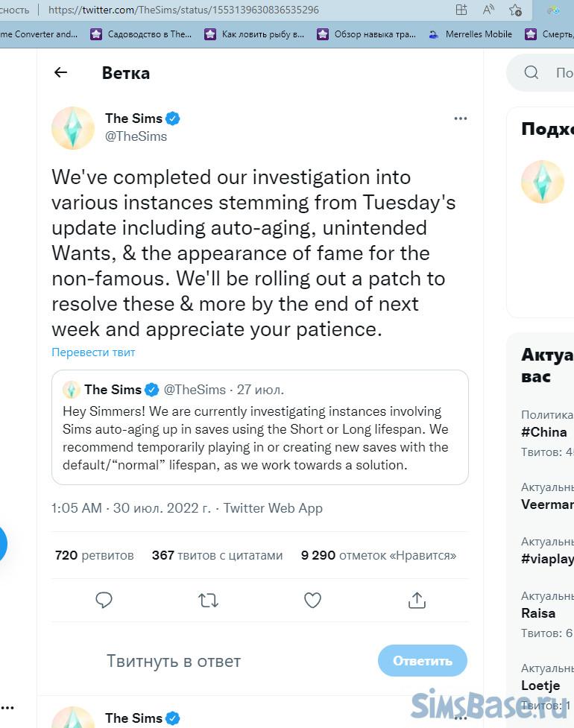Click Перевести твит link
Screen dimensions: 574x728
pyautogui.click(x=93, y=352)
